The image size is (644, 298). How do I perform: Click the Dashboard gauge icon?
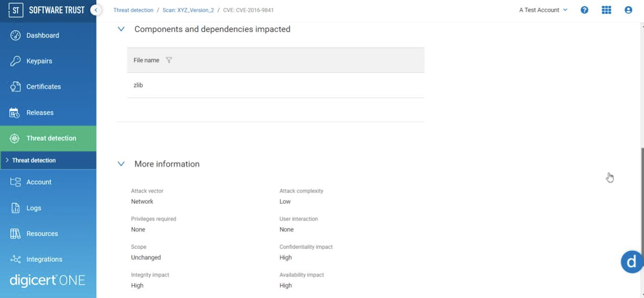pyautogui.click(x=15, y=35)
